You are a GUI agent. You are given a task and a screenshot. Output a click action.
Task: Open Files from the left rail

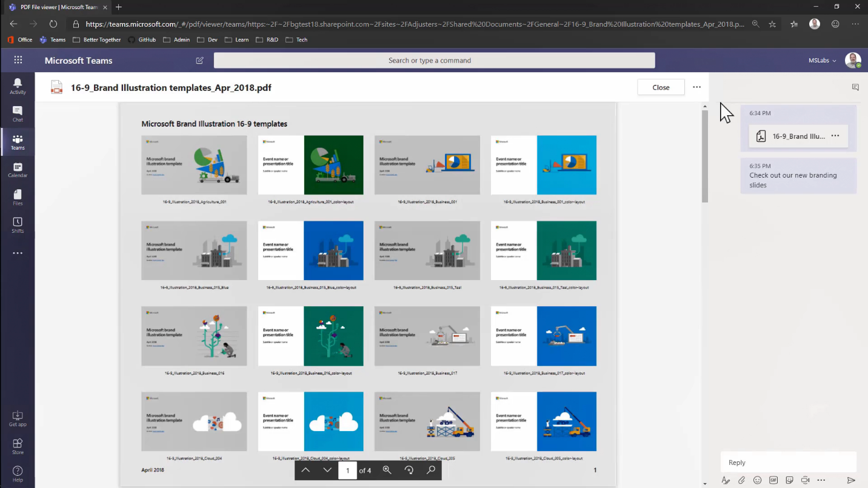(18, 198)
